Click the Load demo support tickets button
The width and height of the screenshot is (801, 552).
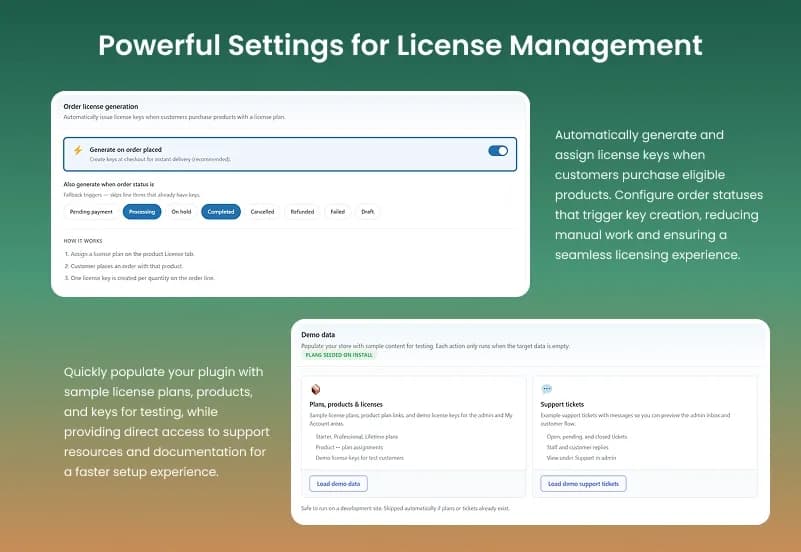[583, 484]
